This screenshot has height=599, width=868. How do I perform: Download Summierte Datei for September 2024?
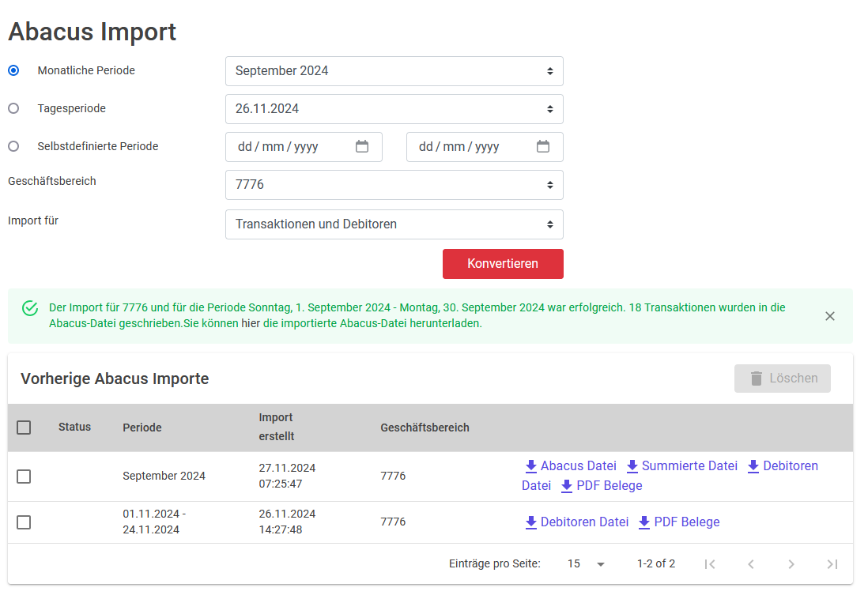[681, 466]
